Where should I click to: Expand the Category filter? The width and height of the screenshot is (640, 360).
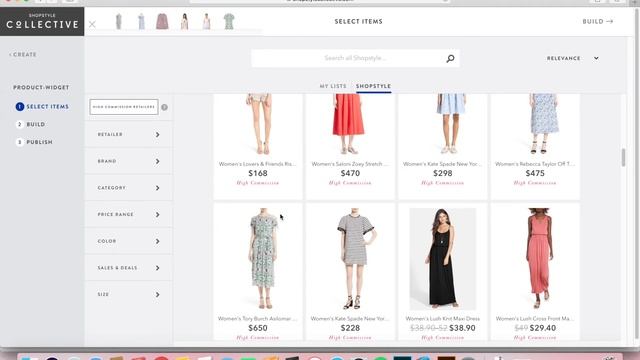(x=129, y=188)
